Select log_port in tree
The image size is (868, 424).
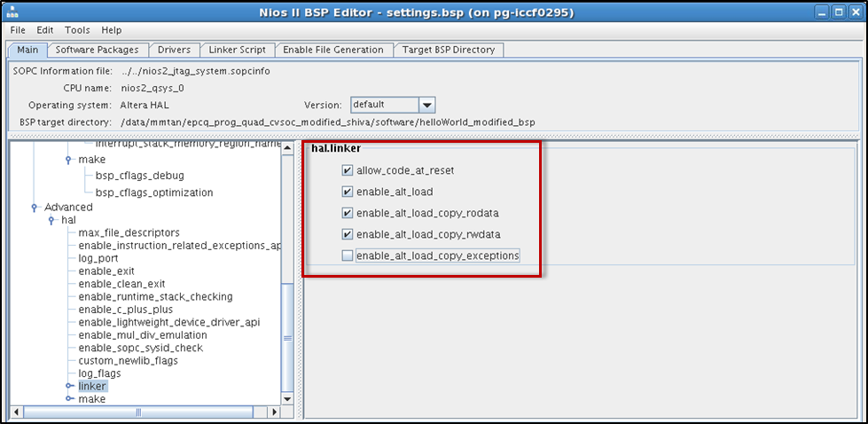98,258
